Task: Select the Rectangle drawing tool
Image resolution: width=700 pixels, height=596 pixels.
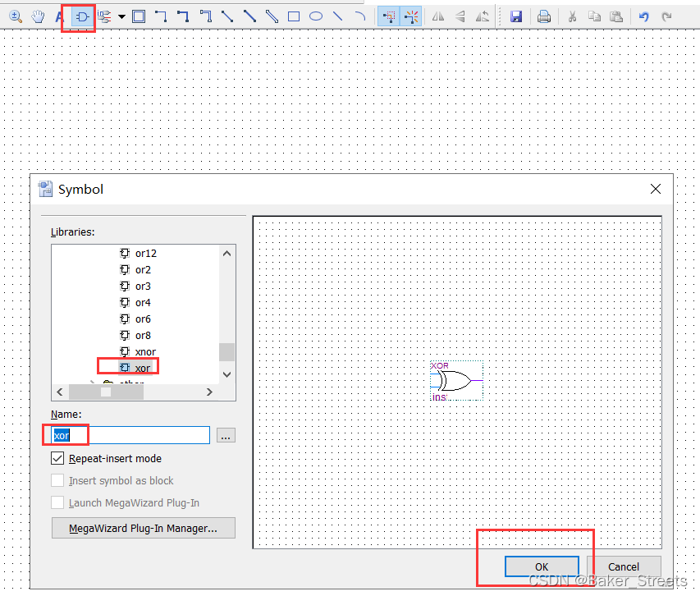Action: coord(294,17)
